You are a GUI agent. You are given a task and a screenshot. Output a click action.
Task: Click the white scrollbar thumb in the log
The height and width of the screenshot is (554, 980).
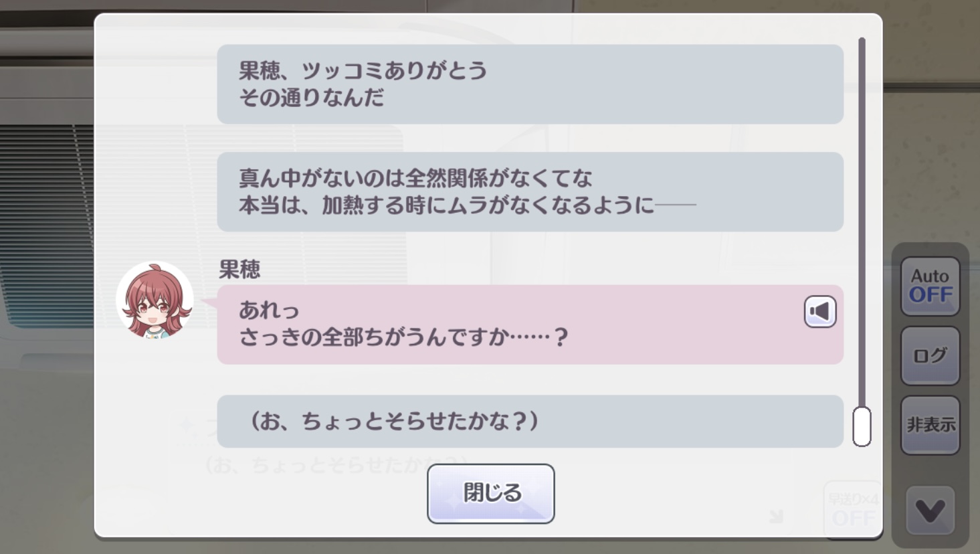pos(862,426)
